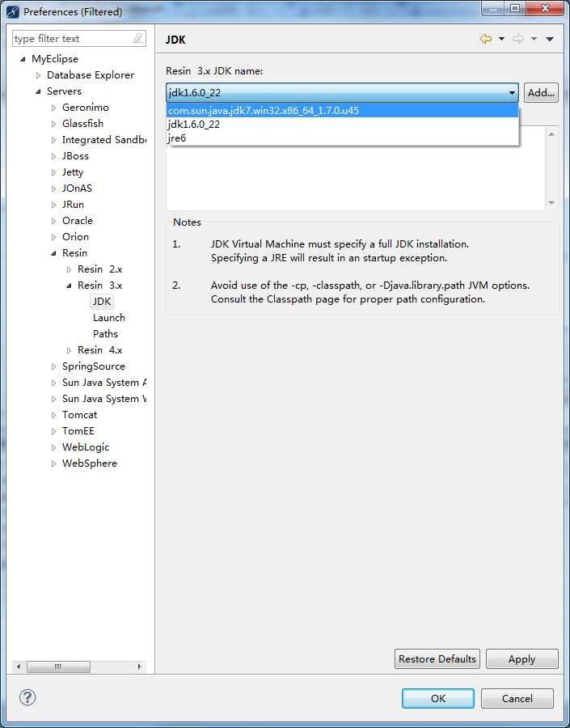Expand the Database Explorer node

pyautogui.click(x=39, y=75)
